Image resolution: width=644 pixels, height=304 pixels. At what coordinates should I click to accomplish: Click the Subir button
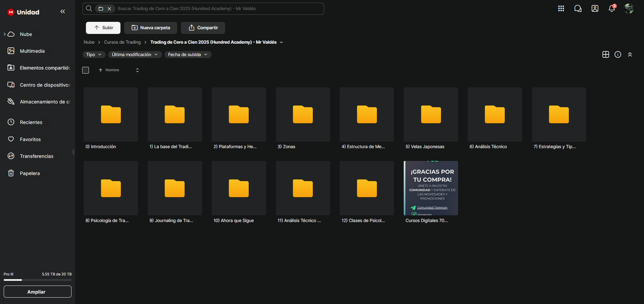(x=103, y=28)
